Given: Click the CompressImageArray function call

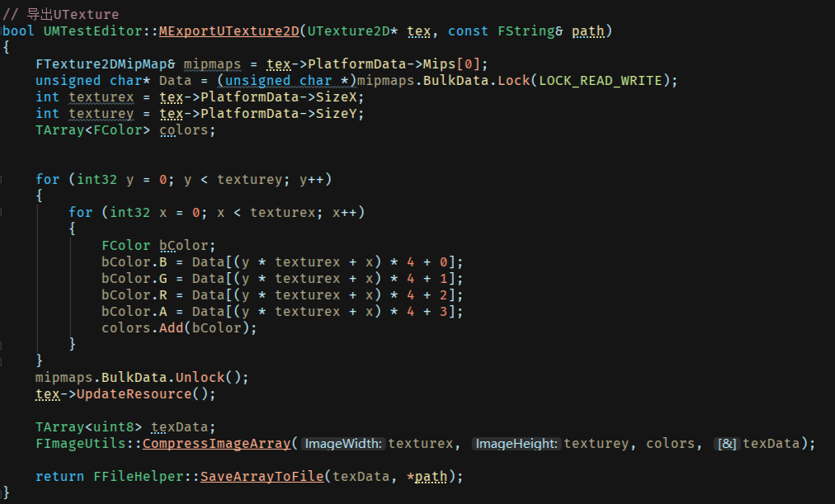Looking at the screenshot, I should [x=216, y=444].
